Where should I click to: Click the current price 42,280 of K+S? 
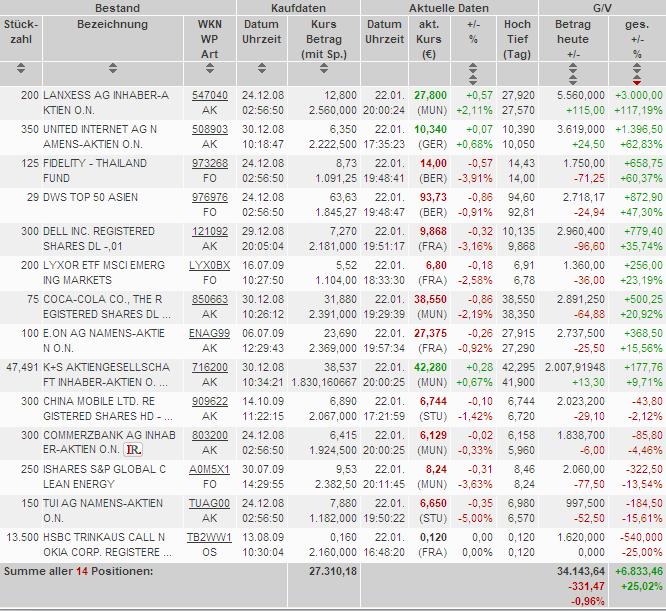430,367
